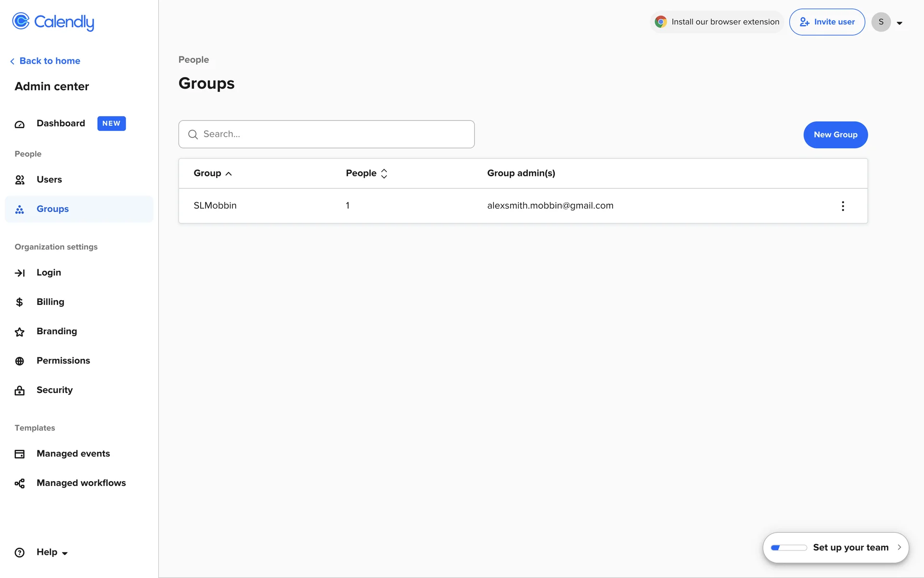Open three-dot menu for SLMobbin group
924x578 pixels.
pyautogui.click(x=843, y=206)
